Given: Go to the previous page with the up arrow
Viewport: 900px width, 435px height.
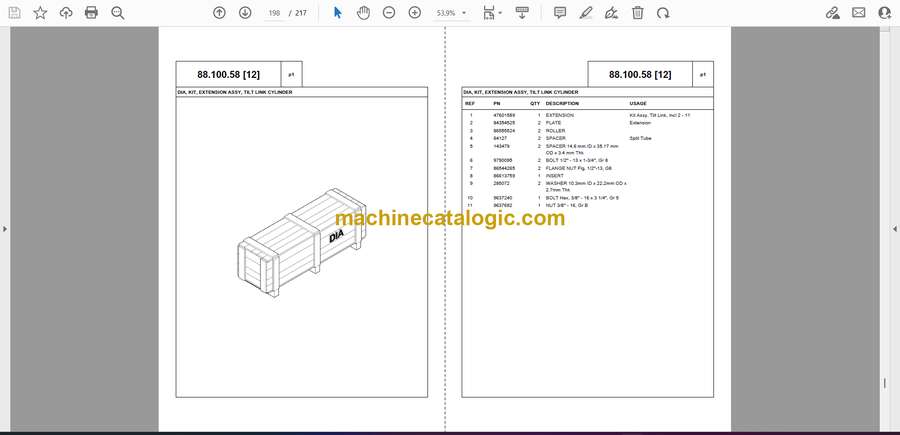Looking at the screenshot, I should click(219, 13).
